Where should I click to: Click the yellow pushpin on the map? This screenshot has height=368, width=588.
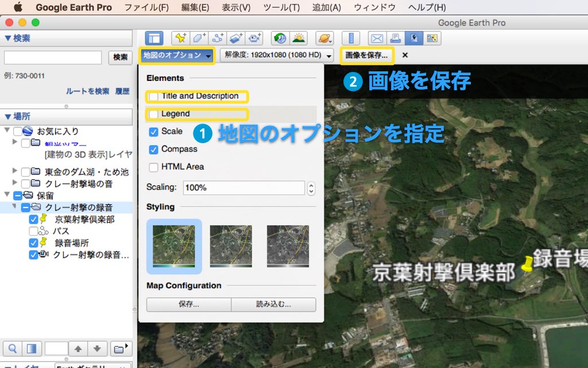(527, 264)
